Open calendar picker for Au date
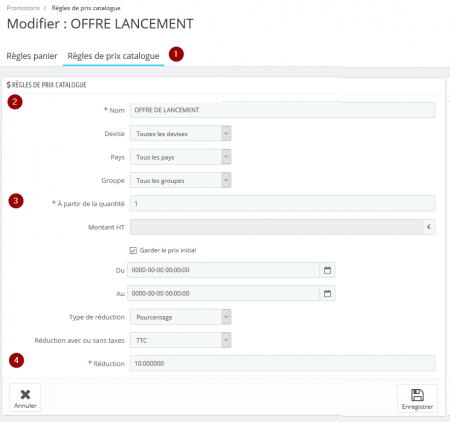The width and height of the screenshot is (450, 422). click(x=327, y=293)
